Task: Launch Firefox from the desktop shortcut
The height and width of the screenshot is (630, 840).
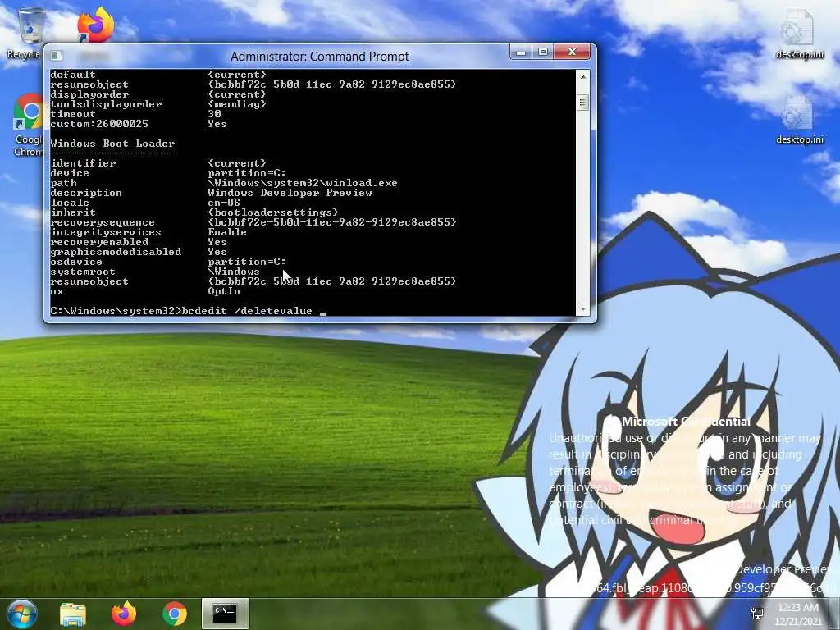Action: pyautogui.click(x=95, y=25)
